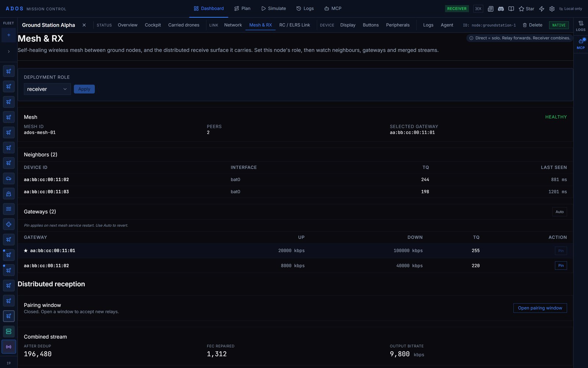The width and height of the screenshot is (588, 368).
Task: Expand the fleet sidebar chevron
Action: (9, 52)
